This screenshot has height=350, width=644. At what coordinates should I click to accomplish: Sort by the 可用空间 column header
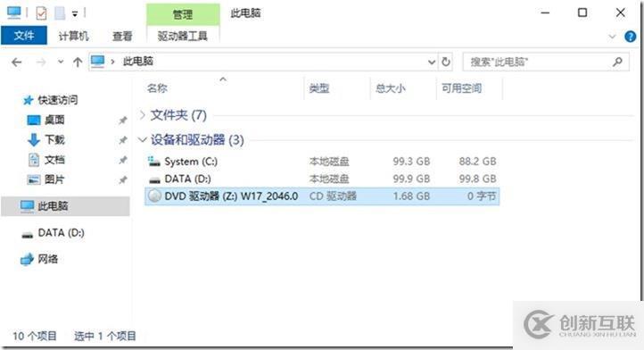[x=461, y=88]
